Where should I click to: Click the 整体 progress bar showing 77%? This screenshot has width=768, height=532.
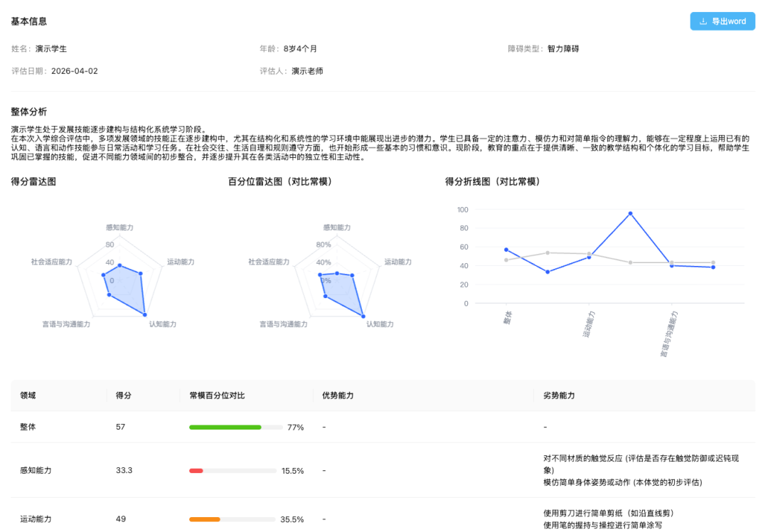235,427
